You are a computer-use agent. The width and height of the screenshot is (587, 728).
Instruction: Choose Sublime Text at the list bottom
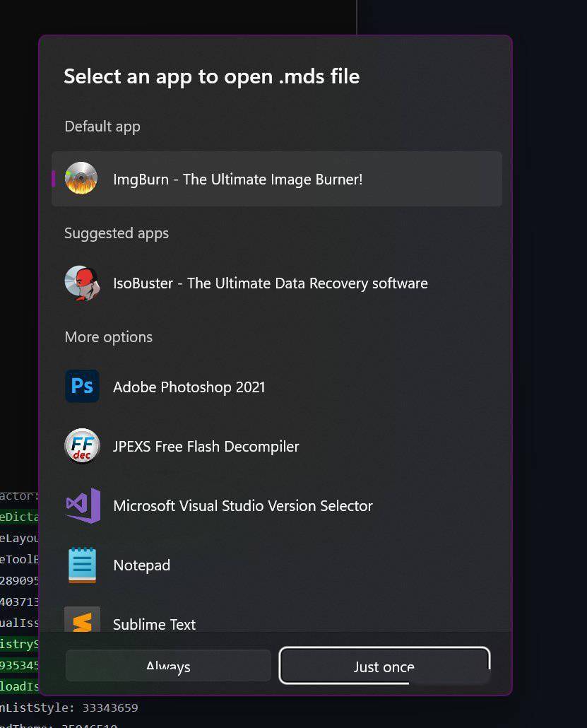[154, 624]
